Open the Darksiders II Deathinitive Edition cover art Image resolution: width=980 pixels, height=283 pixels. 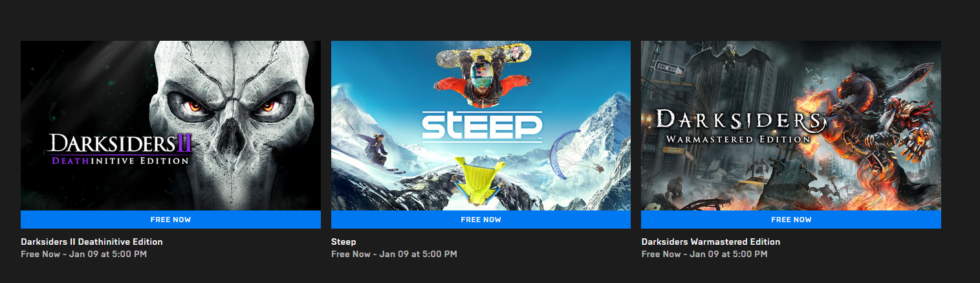[x=171, y=126]
